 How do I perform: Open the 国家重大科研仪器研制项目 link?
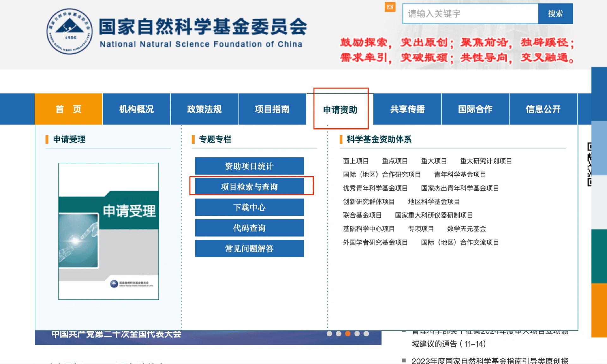[x=434, y=215]
